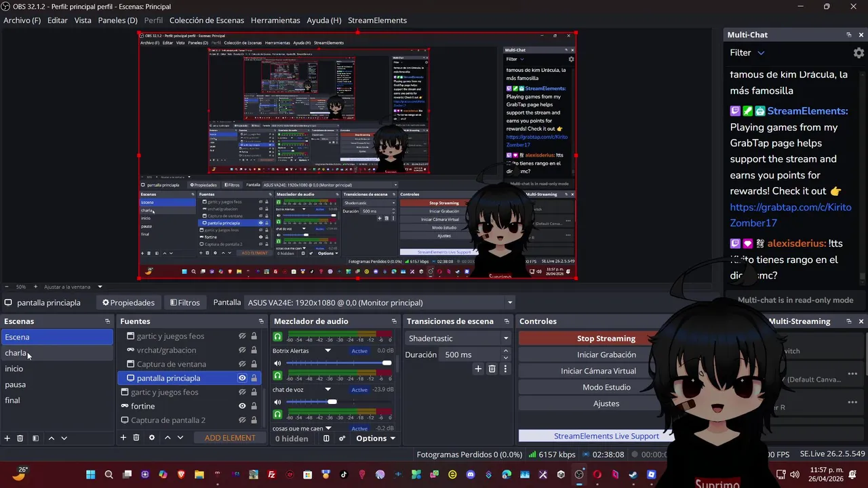Float the Escenas dock panel
This screenshot has height=488, width=868.
(107, 321)
